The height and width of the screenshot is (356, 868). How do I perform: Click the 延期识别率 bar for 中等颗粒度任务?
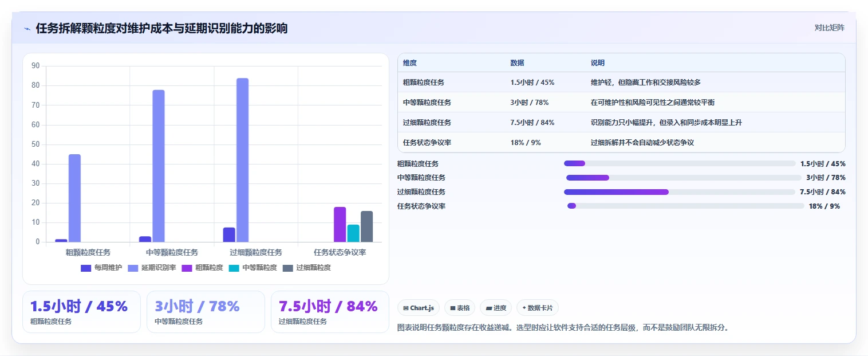click(x=159, y=166)
